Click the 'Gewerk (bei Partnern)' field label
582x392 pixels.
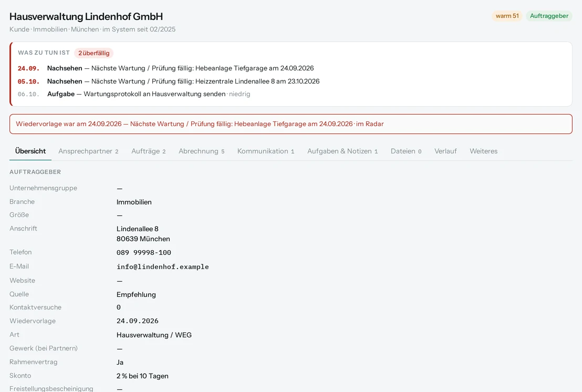pos(44,348)
